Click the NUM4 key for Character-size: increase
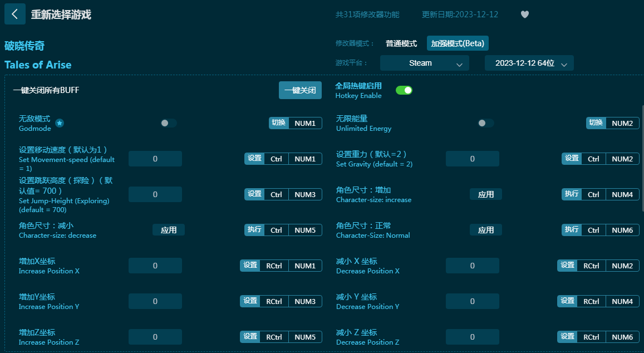The height and width of the screenshot is (353, 644). [x=622, y=195]
